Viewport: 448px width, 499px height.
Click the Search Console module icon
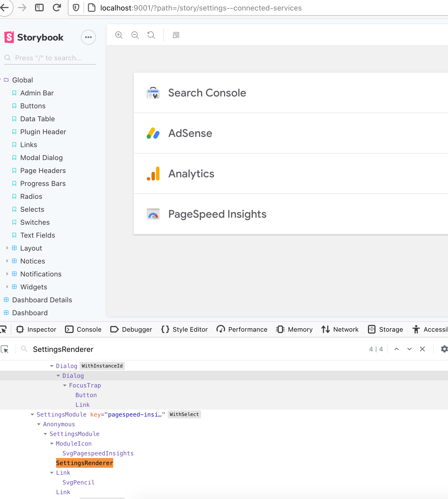point(153,93)
